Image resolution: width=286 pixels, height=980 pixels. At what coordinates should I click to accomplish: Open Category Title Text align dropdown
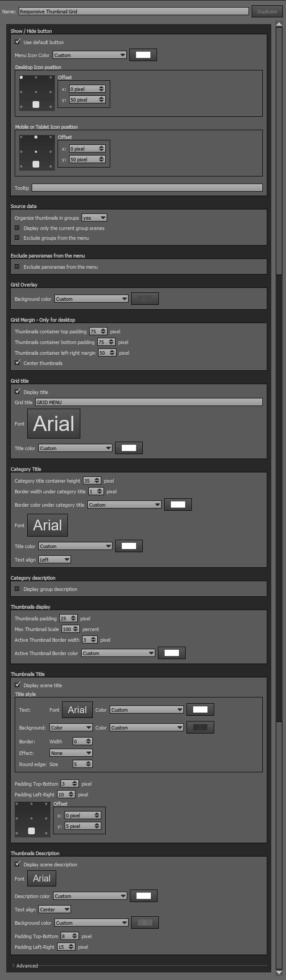click(54, 559)
